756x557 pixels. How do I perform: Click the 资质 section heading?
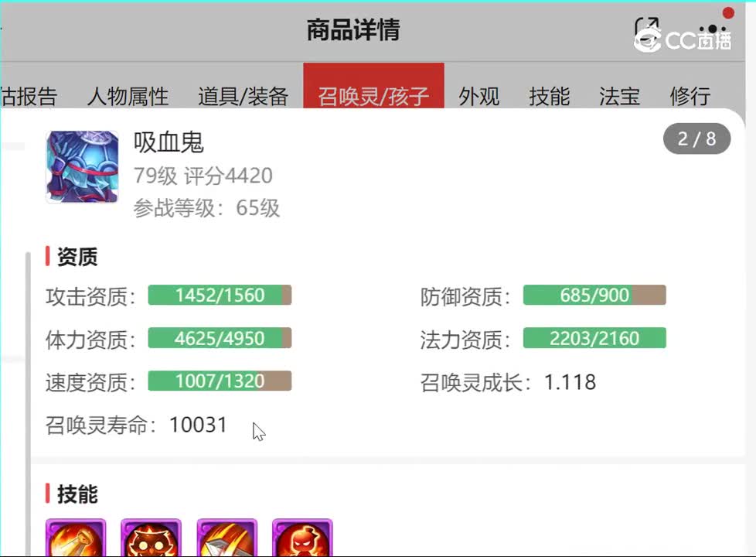[77, 256]
